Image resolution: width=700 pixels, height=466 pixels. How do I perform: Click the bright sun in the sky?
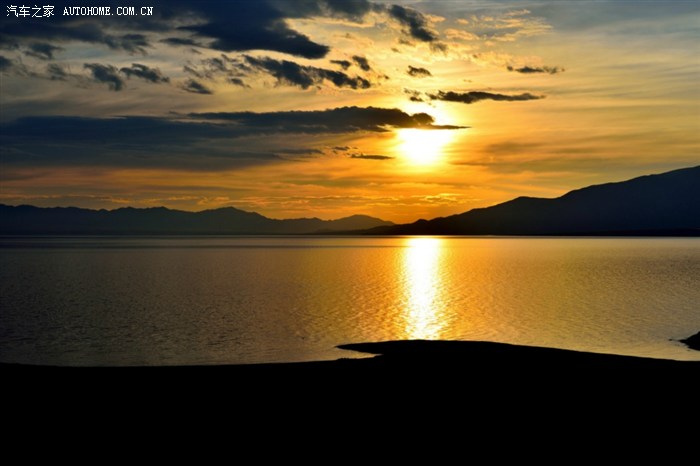(424, 144)
